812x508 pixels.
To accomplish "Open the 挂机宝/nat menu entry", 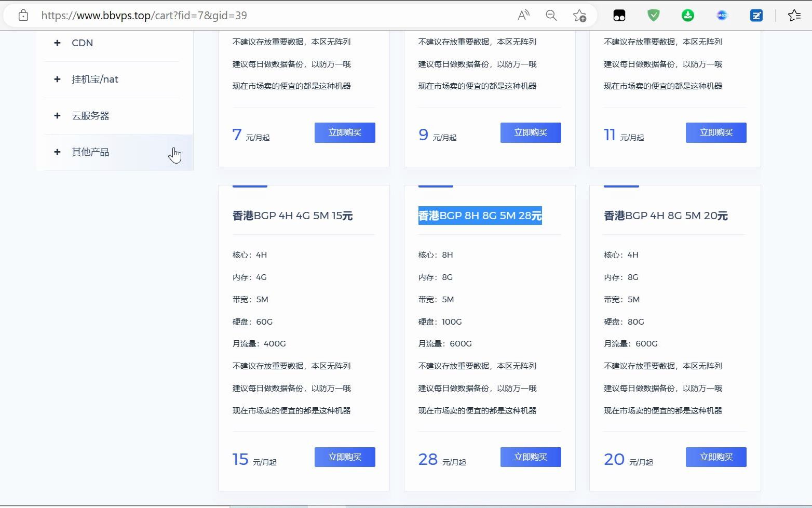I will click(95, 79).
